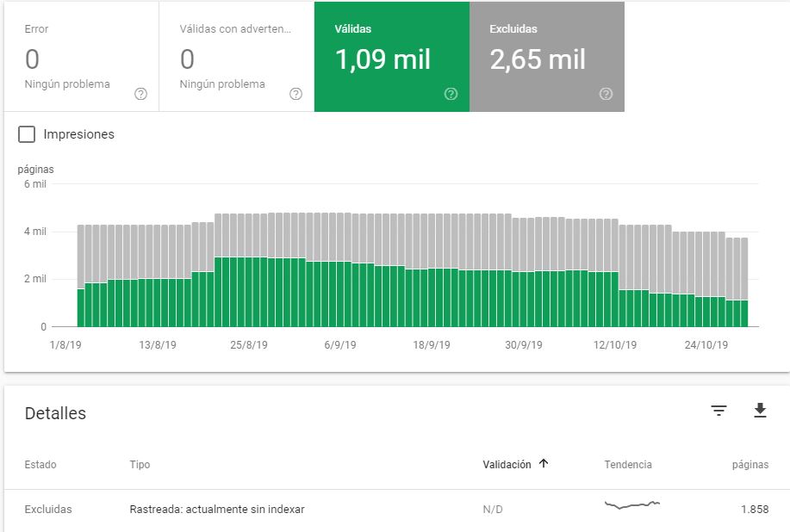Click the 18/9/19 date label
This screenshot has height=532, width=790.
(x=432, y=345)
